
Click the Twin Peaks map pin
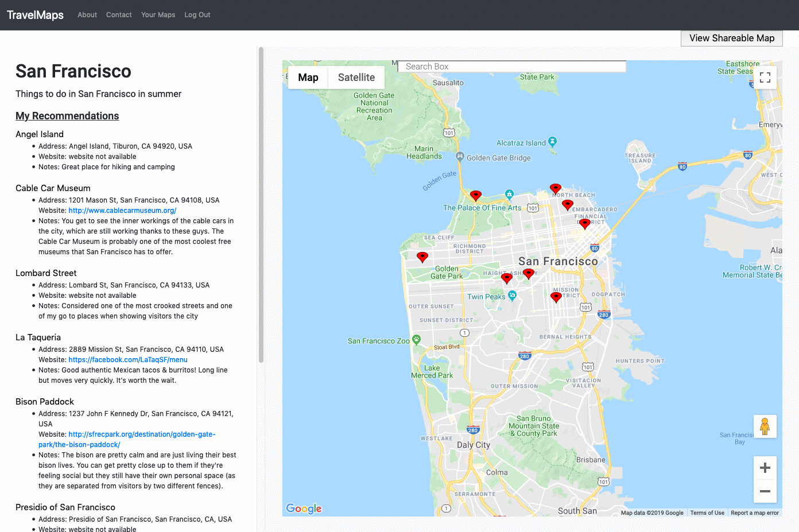[512, 296]
